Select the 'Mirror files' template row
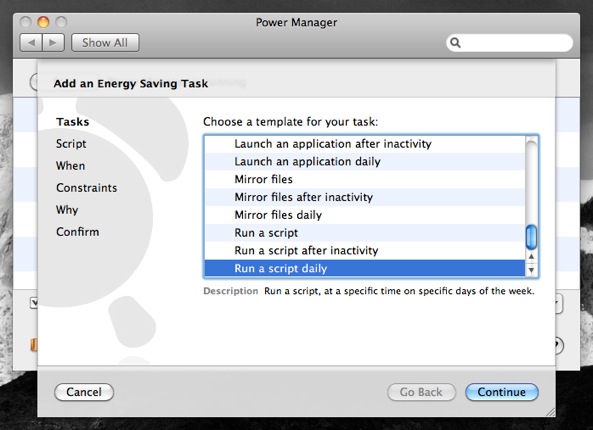593x430 pixels. pos(365,179)
